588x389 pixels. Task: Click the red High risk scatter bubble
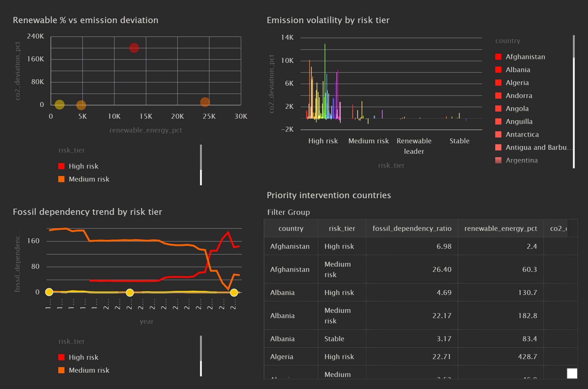(134, 48)
